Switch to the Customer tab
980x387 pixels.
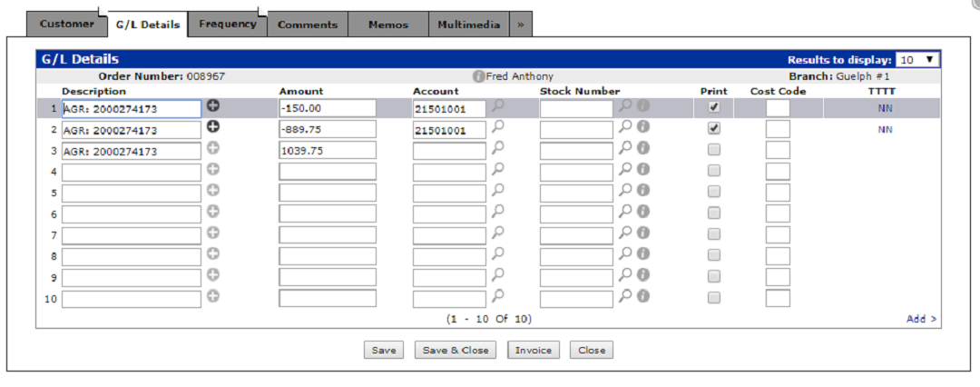[66, 25]
